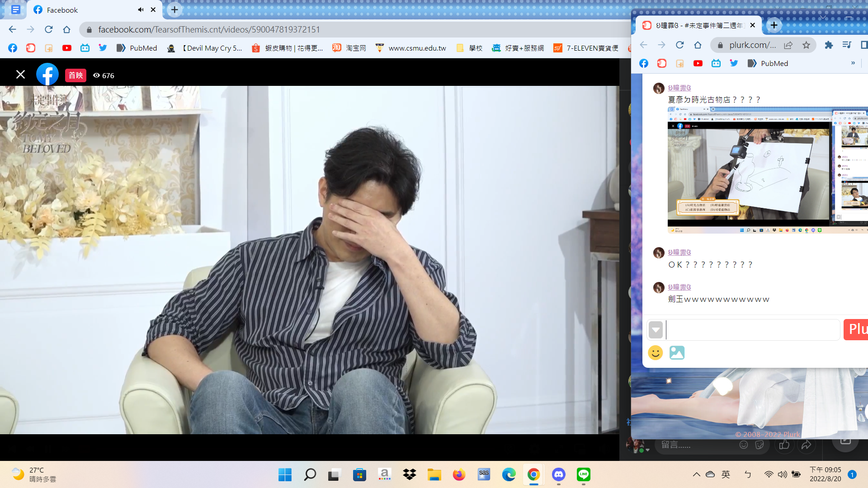Open YouTube bookmark in Plurk window
The width and height of the screenshot is (868, 488).
698,63
